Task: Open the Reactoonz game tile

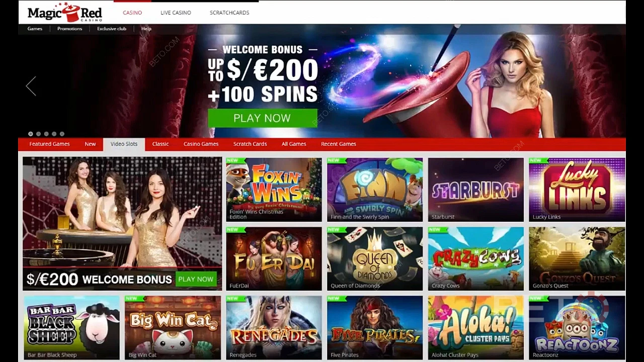Action: click(x=577, y=327)
